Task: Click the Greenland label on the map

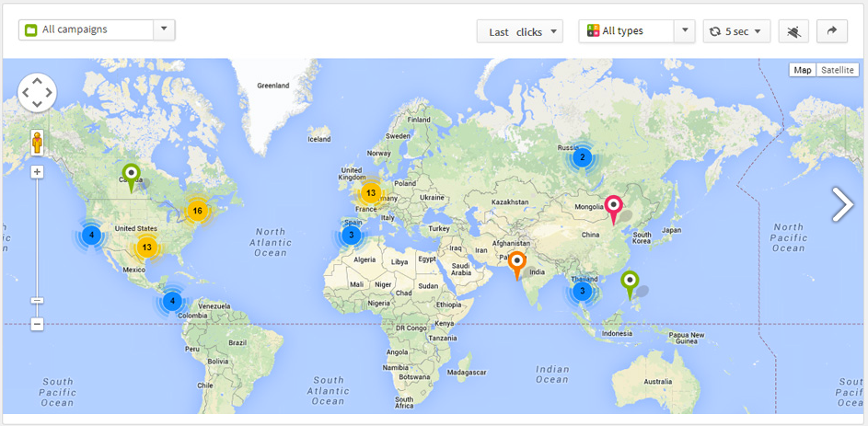Action: coord(272,86)
